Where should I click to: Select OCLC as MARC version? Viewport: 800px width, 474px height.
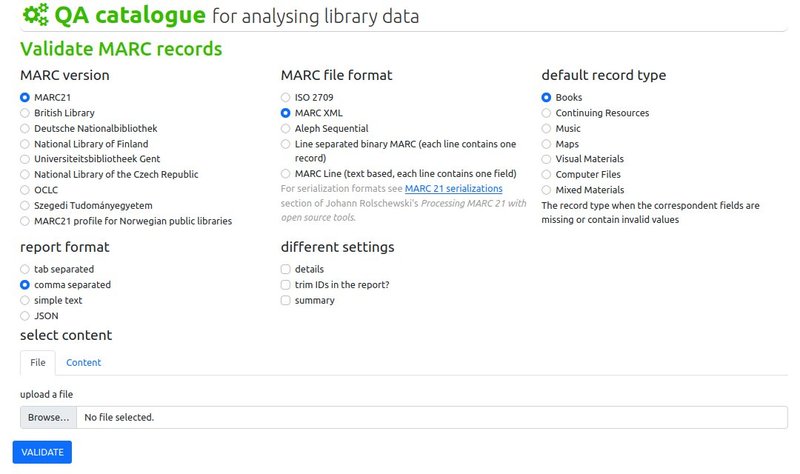coord(24,190)
